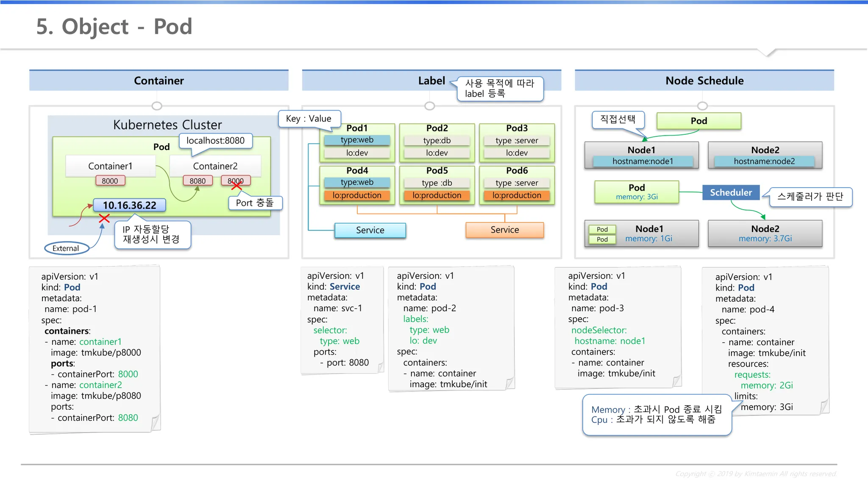Screen dimensions: 868x488
Task: Select the Container section header
Action: tap(159, 80)
